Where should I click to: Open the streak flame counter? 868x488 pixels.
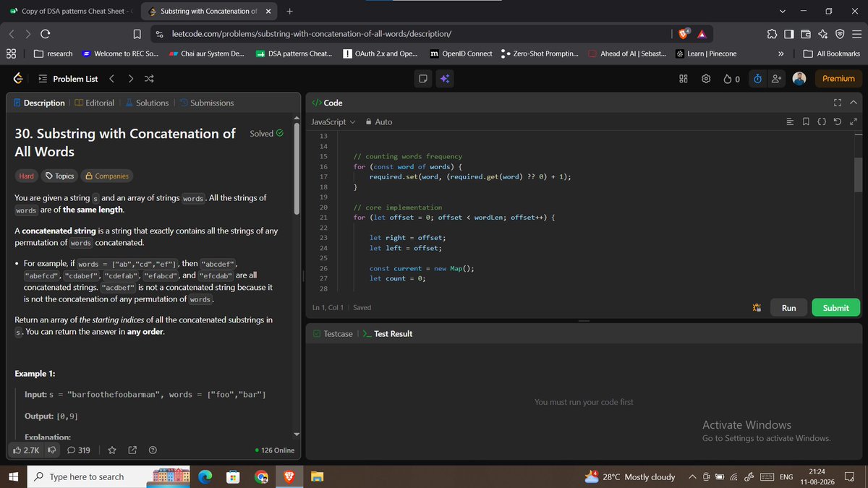731,79
